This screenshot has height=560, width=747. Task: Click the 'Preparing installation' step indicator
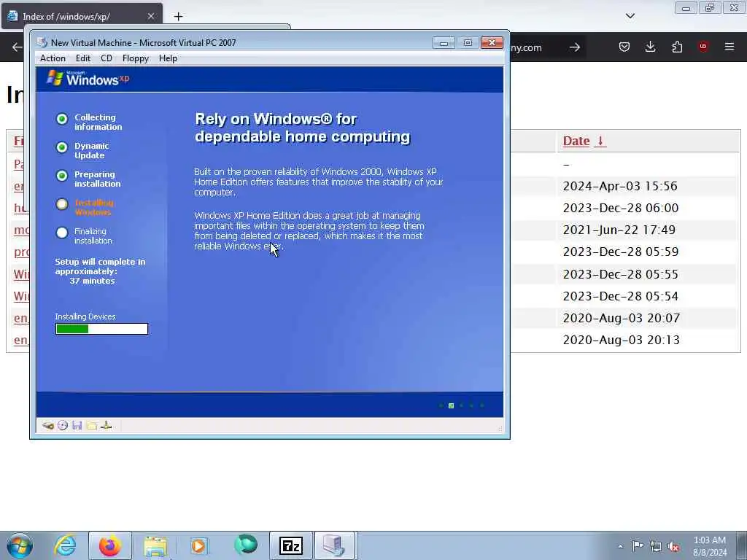[x=62, y=176]
